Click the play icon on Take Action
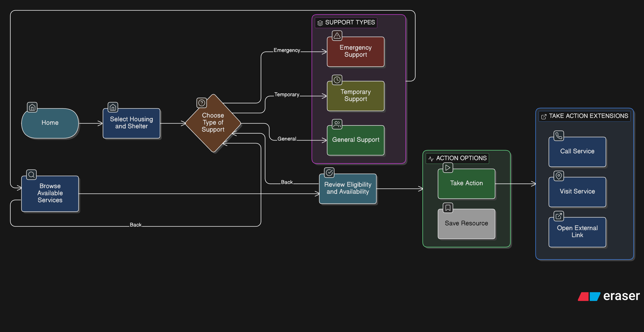644x332 pixels. (x=448, y=168)
